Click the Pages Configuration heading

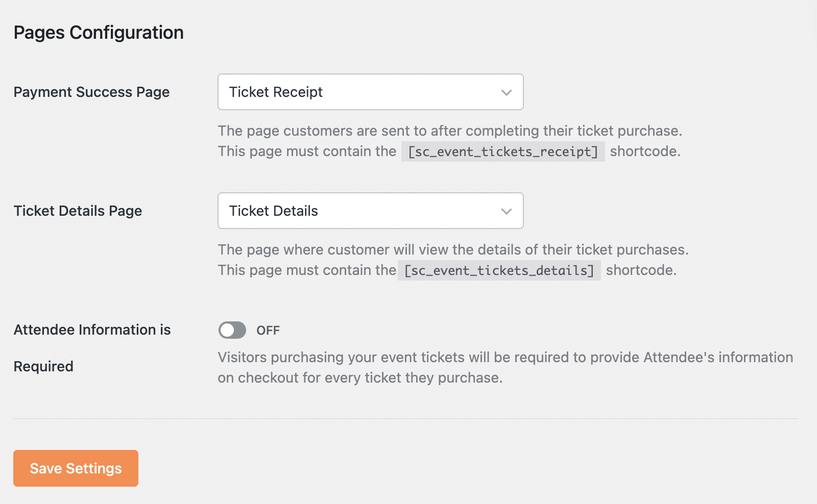point(99,32)
